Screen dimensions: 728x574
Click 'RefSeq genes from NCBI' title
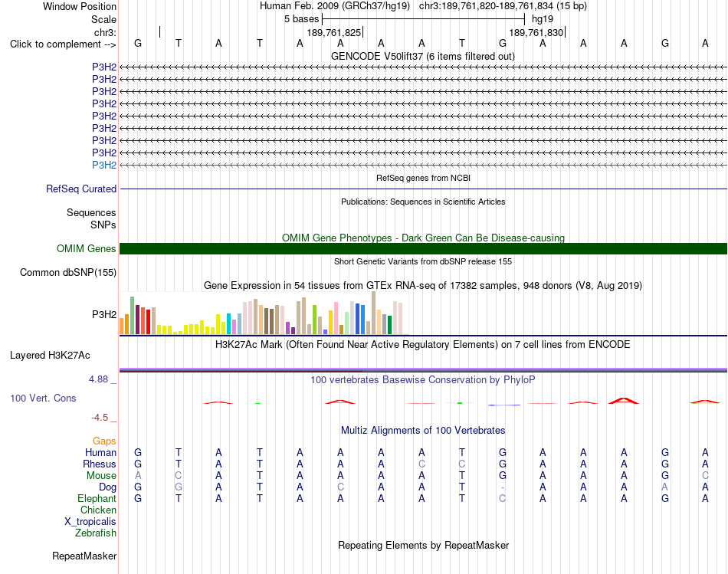424,178
